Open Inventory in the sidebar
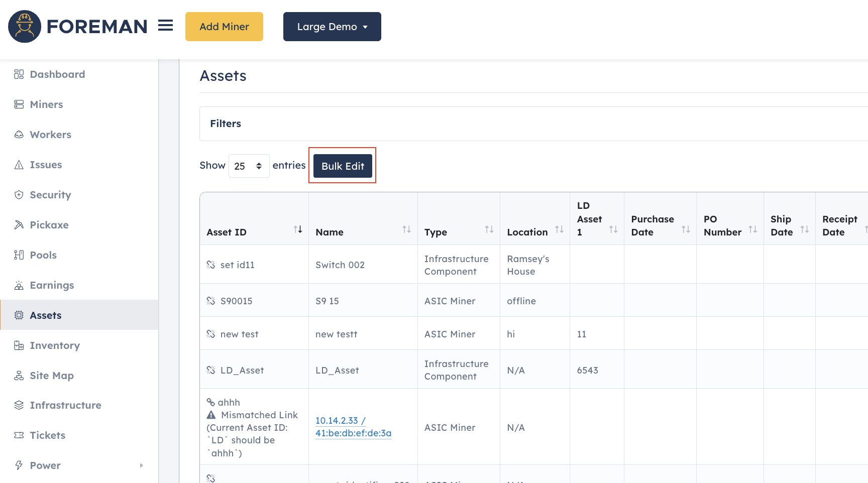This screenshot has width=868, height=483. (x=55, y=345)
